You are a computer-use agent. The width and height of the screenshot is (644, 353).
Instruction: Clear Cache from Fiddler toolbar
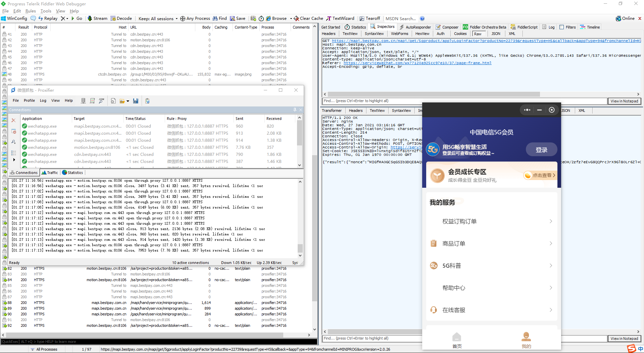(x=308, y=18)
